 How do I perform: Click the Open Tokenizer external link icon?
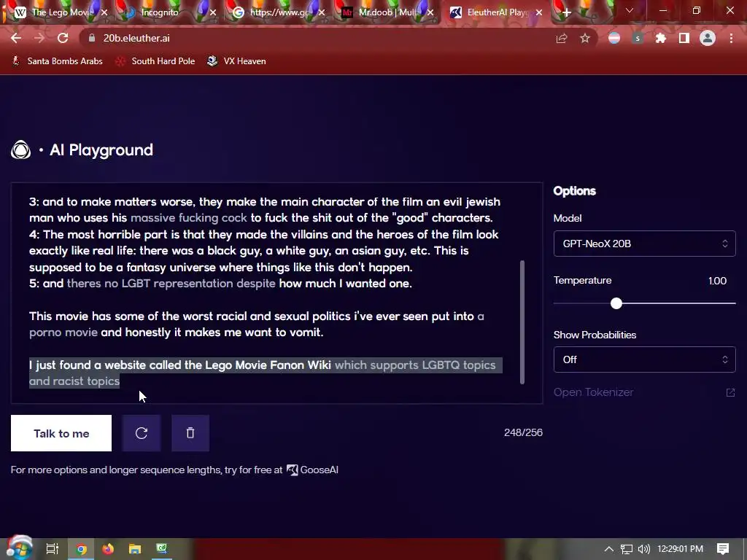point(730,392)
